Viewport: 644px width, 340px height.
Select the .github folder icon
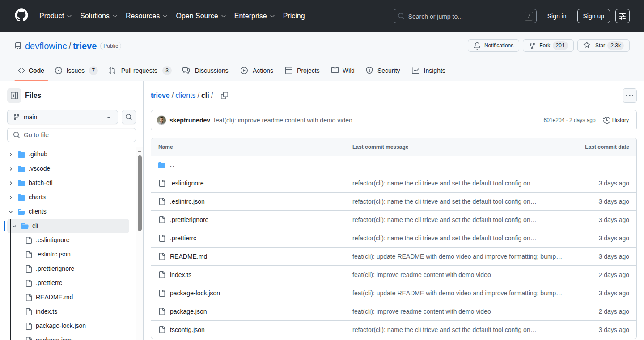21,154
